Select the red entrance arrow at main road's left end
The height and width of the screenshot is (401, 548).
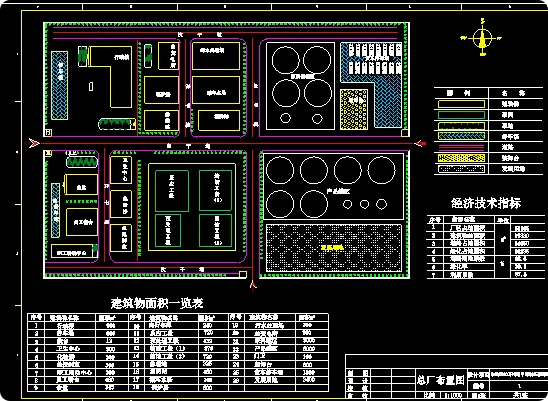coord(34,143)
